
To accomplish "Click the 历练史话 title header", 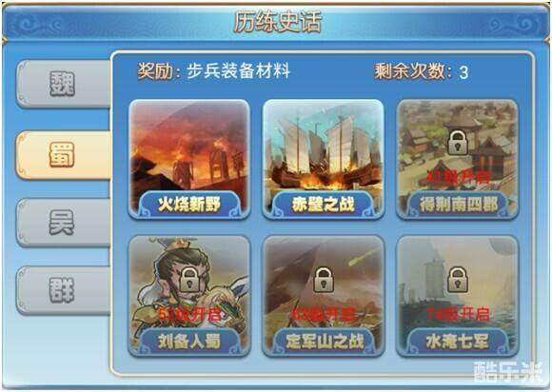I will click(x=277, y=22).
